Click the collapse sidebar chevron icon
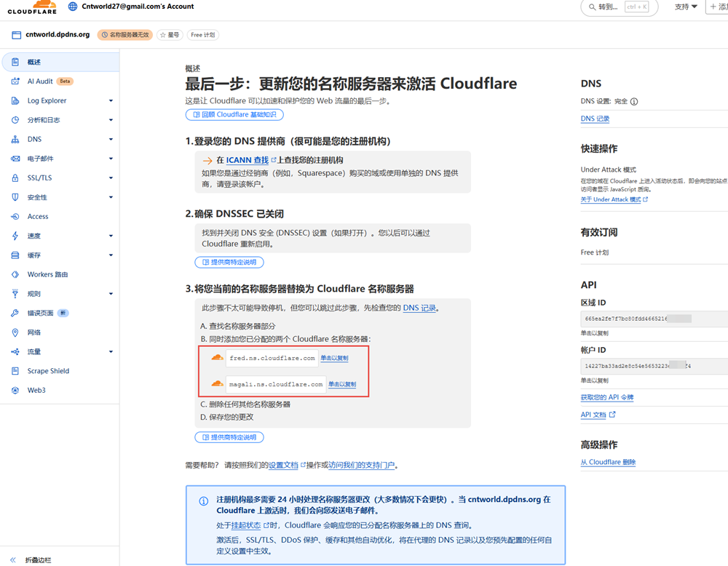This screenshot has height=566, width=728. coord(13,560)
